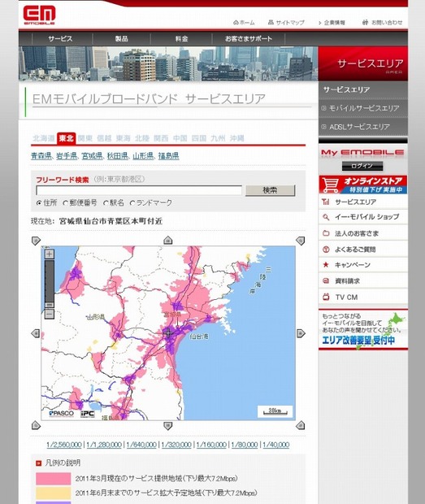Image resolution: width=425 pixels, height=504 pixels.
Task: Select the 四国 region tab
Action: [199, 138]
